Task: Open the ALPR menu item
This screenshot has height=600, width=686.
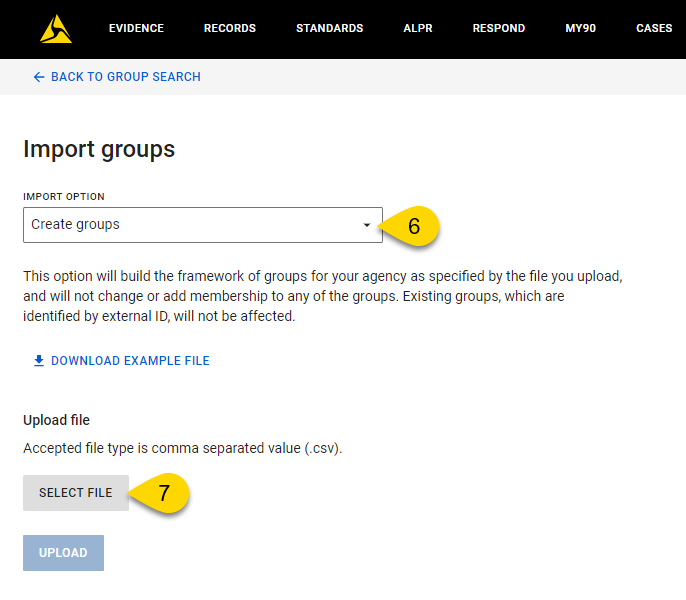Action: tap(418, 28)
